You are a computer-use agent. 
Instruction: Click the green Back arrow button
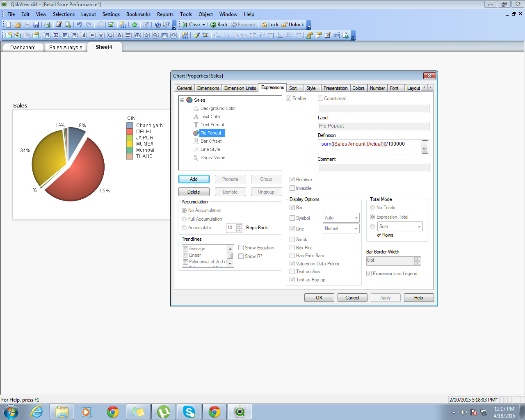click(219, 25)
